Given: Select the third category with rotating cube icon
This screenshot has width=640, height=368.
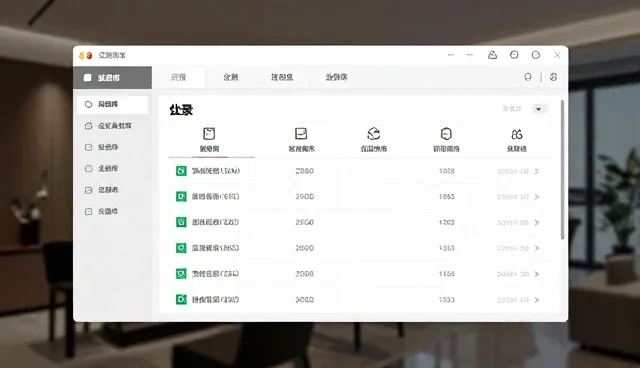Looking at the screenshot, I should pos(373,140).
